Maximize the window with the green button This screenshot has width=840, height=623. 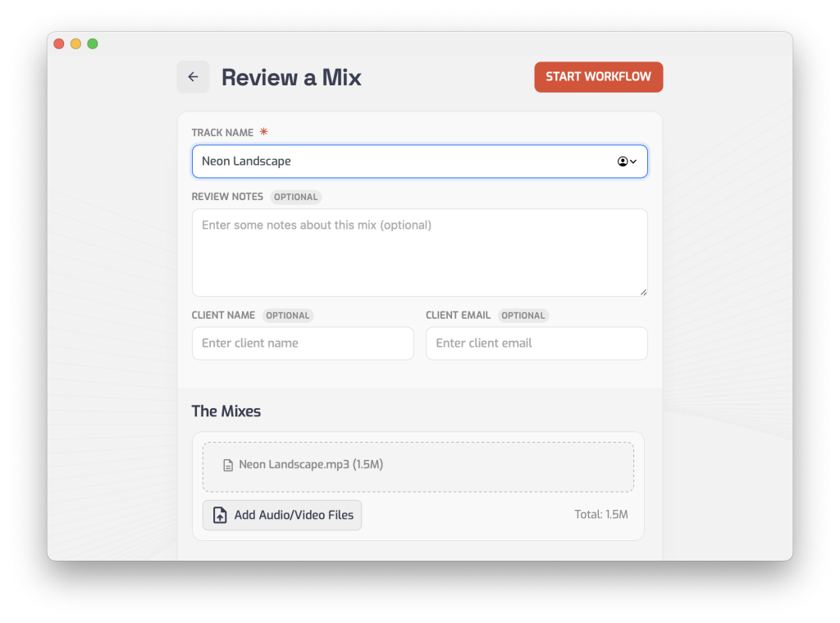(93, 44)
